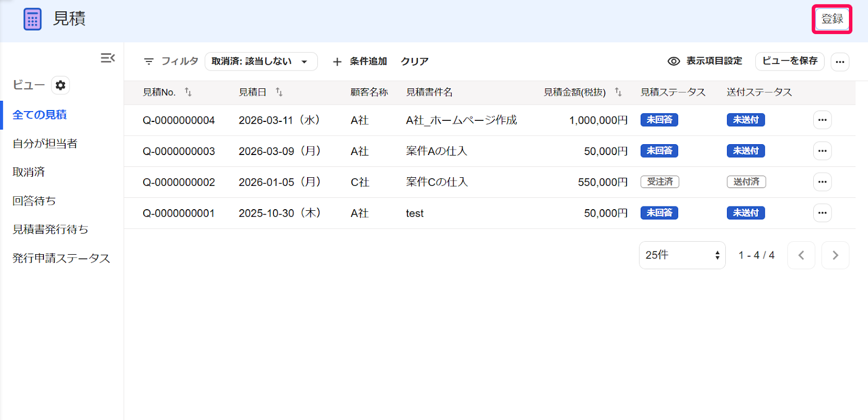
Task: Click the title 案件Cの仕入
Action: (x=437, y=182)
